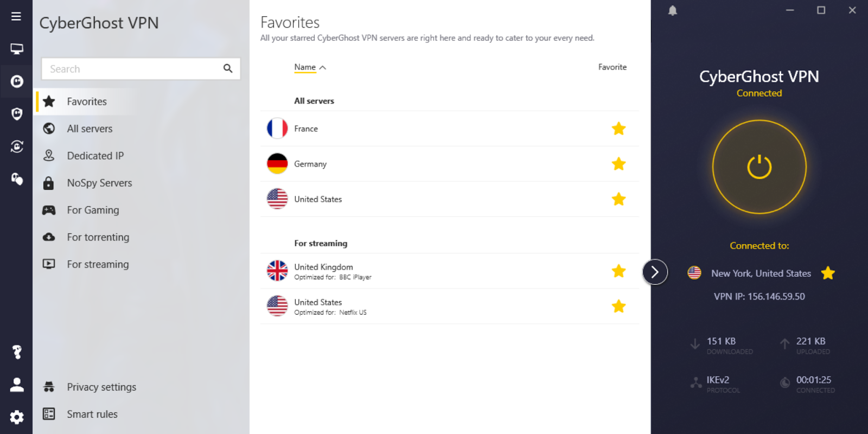Click the monitor icon in left sidebar
868x434 pixels.
(17, 49)
